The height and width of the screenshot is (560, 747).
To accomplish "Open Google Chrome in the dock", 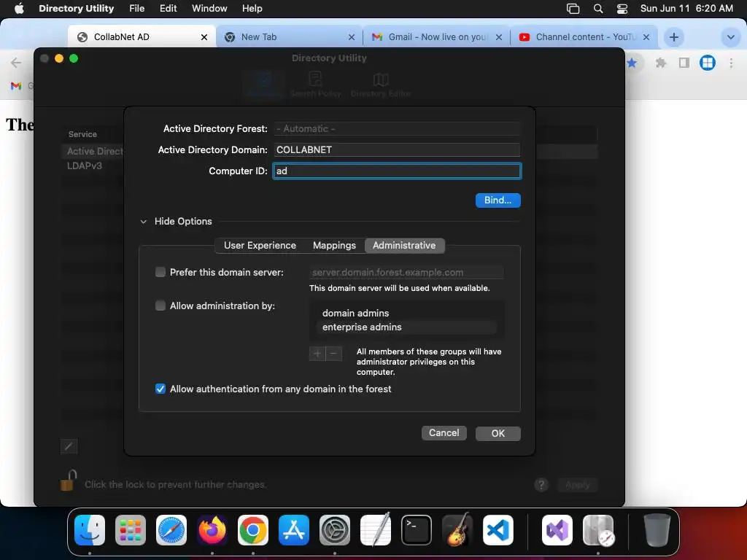I will click(x=253, y=530).
